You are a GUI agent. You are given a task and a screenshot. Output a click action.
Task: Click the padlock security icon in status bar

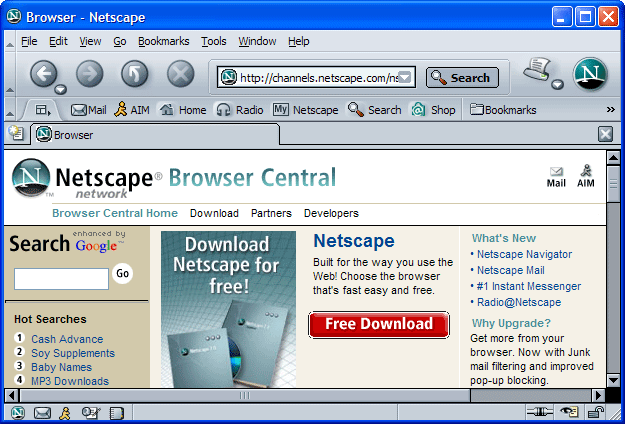[595, 412]
